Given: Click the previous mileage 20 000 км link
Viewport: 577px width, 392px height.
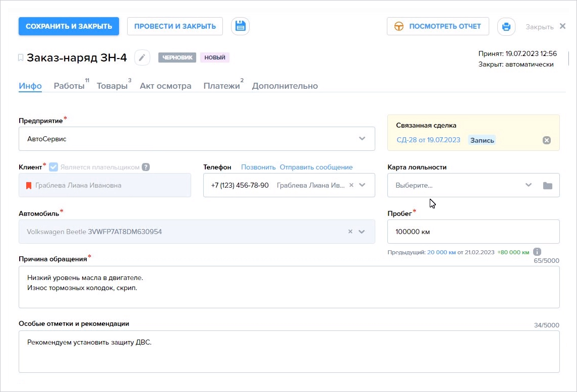Looking at the screenshot, I should pos(441,252).
